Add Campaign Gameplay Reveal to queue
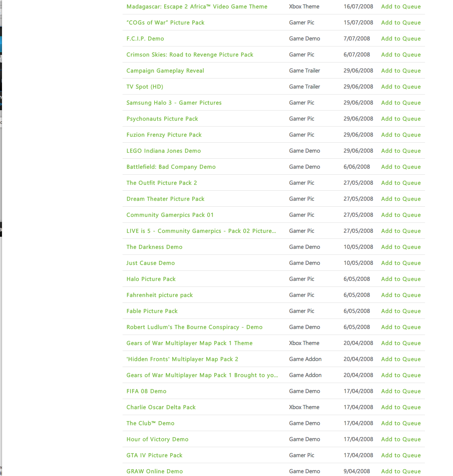453x476 pixels. click(x=401, y=71)
